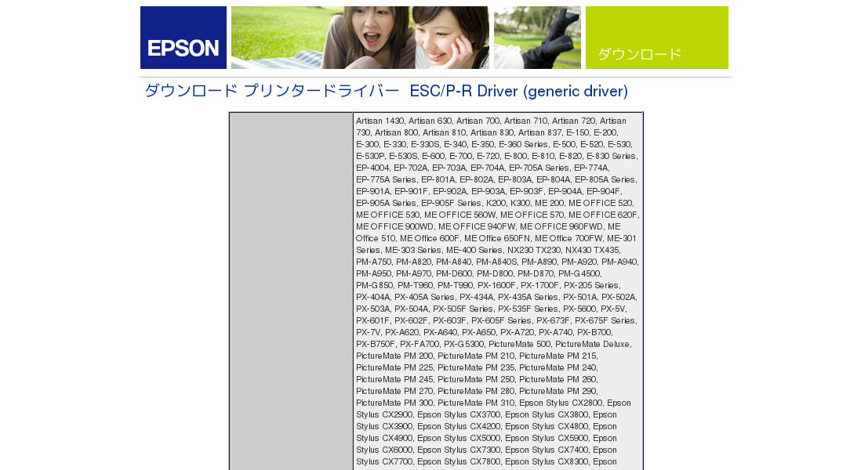
Task: Click "Epson Stylus CX2800" in the list
Action: pos(561,403)
